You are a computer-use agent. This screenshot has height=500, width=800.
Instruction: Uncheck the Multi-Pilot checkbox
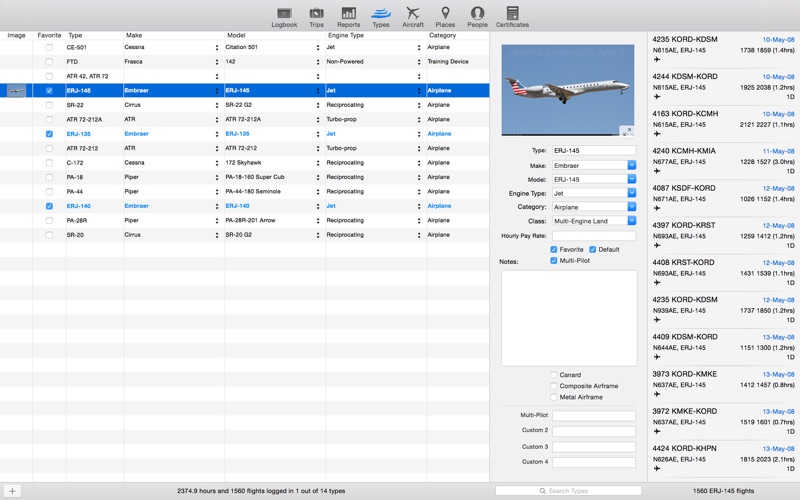tap(554, 261)
